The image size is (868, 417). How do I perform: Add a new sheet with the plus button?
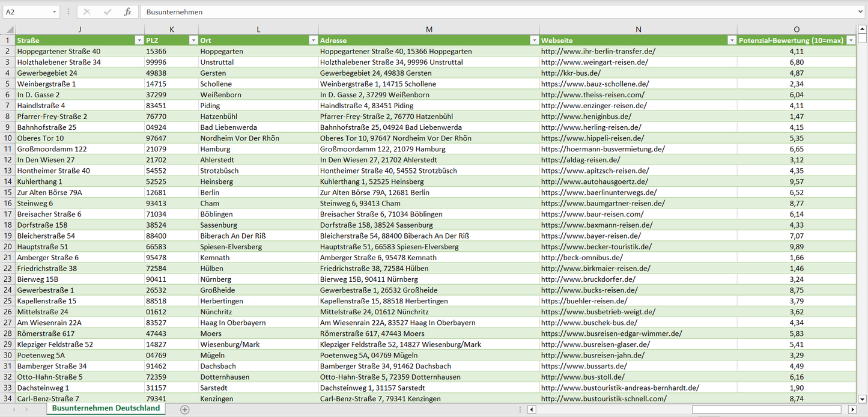point(185,409)
